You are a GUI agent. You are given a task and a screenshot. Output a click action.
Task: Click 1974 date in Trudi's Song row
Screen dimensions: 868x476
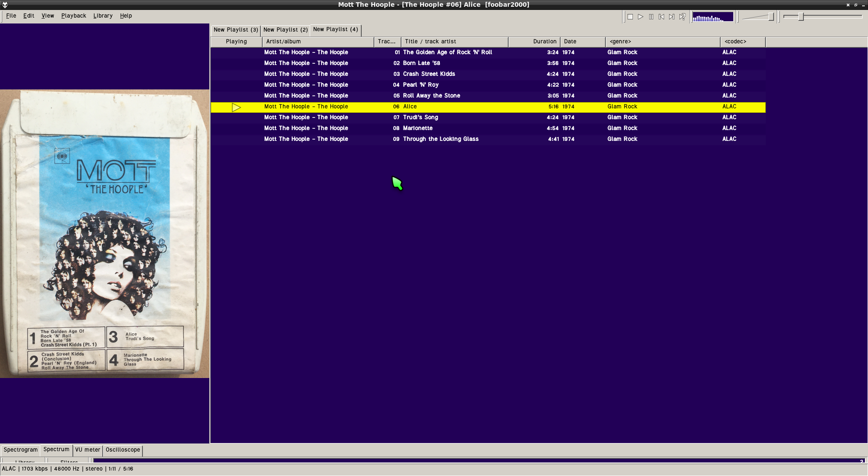click(568, 117)
